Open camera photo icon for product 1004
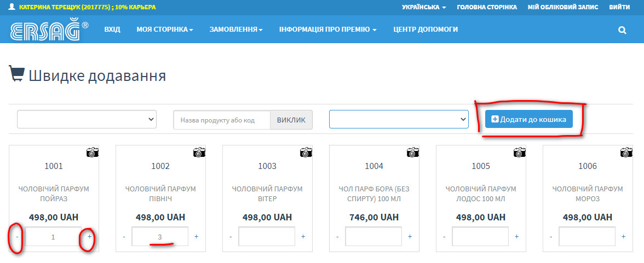 pyautogui.click(x=413, y=153)
